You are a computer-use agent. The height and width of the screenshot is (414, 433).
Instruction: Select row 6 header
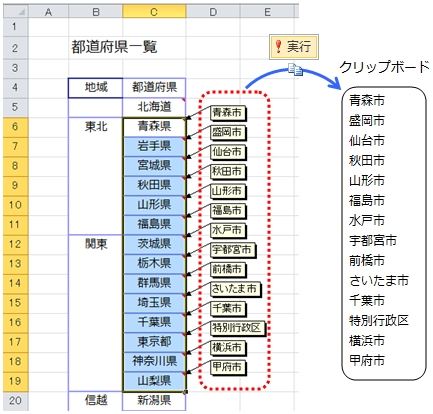click(15, 127)
